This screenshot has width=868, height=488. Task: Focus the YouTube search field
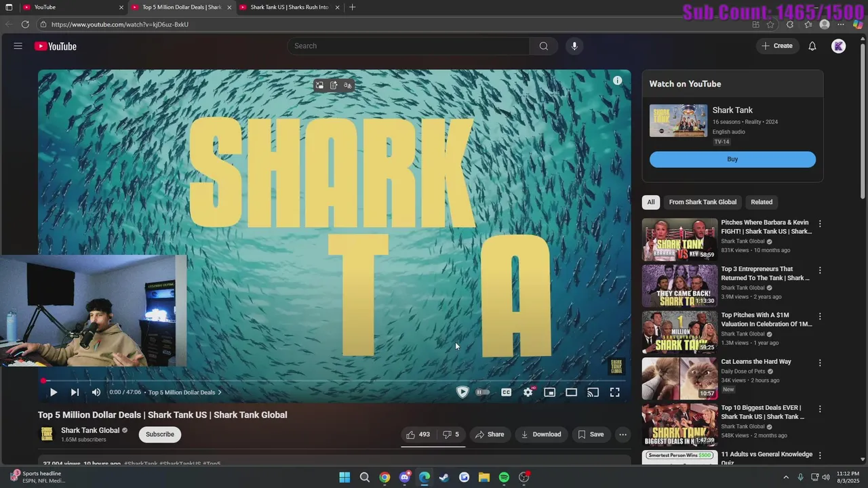[408, 46]
